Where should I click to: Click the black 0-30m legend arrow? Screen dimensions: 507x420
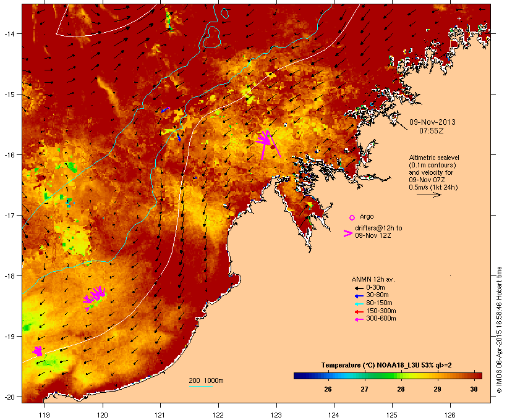(x=359, y=288)
